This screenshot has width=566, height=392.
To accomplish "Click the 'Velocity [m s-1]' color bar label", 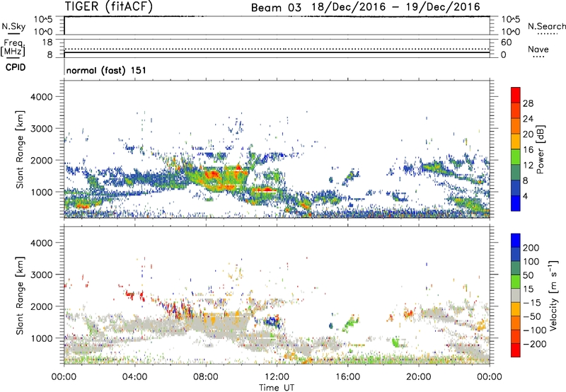I will tap(553, 295).
